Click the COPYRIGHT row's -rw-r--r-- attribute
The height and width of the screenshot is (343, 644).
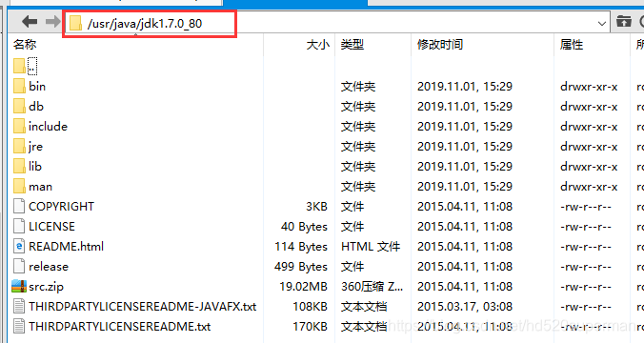(x=586, y=206)
